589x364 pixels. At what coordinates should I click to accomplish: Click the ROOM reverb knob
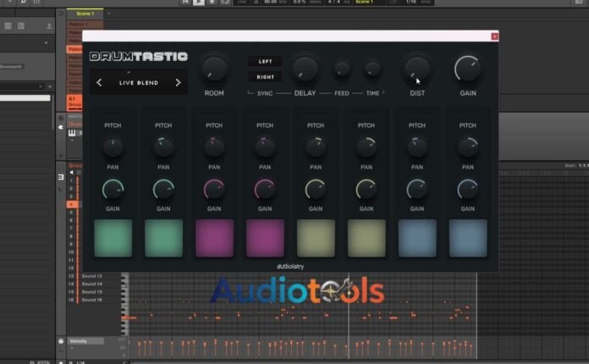[x=214, y=70]
